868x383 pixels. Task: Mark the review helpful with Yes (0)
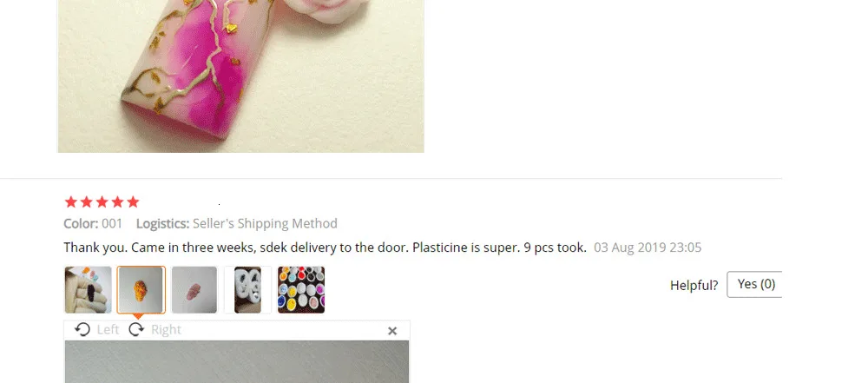tap(754, 284)
